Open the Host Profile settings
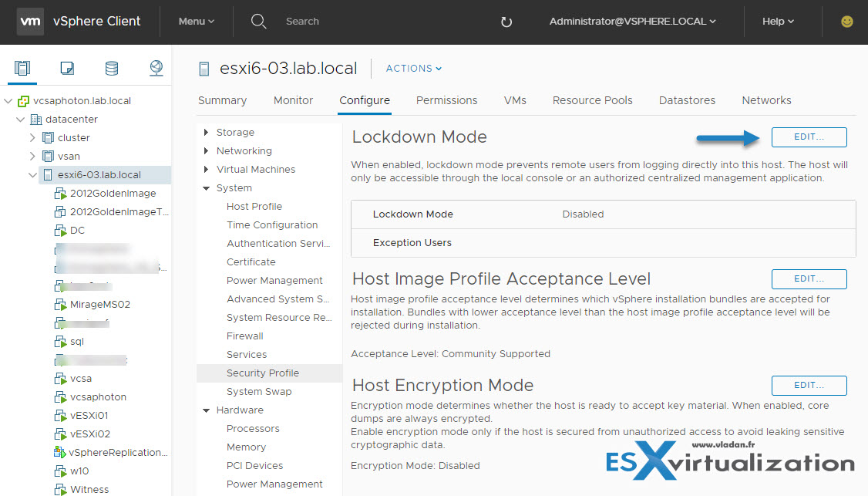Viewport: 868px width, 496px height. point(254,207)
